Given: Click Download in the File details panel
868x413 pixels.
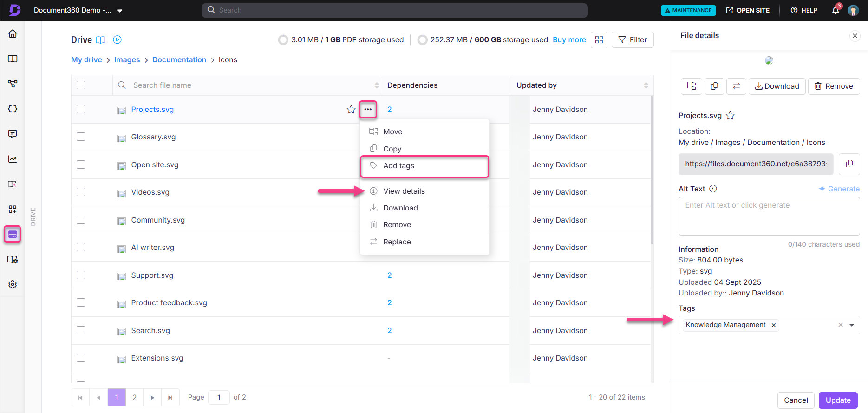Looking at the screenshot, I should pyautogui.click(x=777, y=86).
